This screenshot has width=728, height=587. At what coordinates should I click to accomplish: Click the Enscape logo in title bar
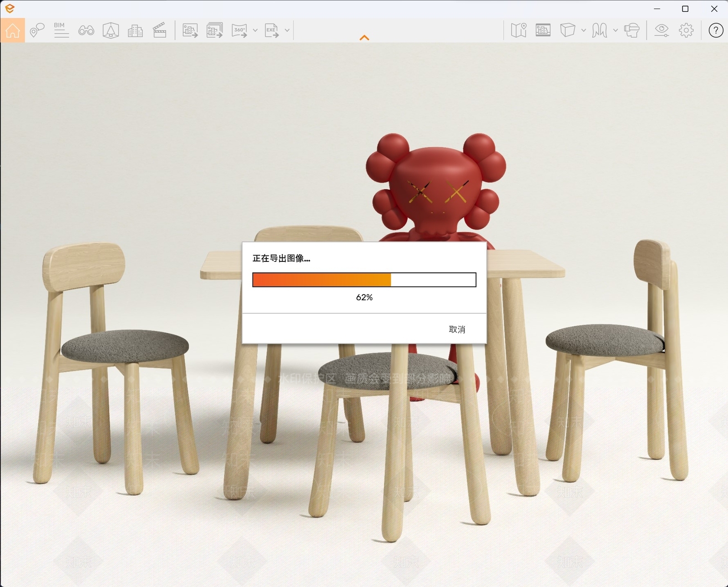(x=10, y=9)
